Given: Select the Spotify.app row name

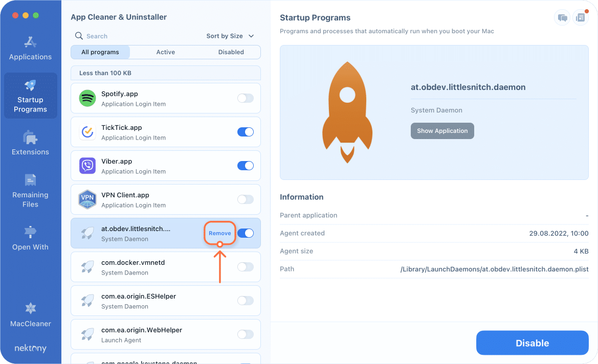Looking at the screenshot, I should [x=119, y=94].
